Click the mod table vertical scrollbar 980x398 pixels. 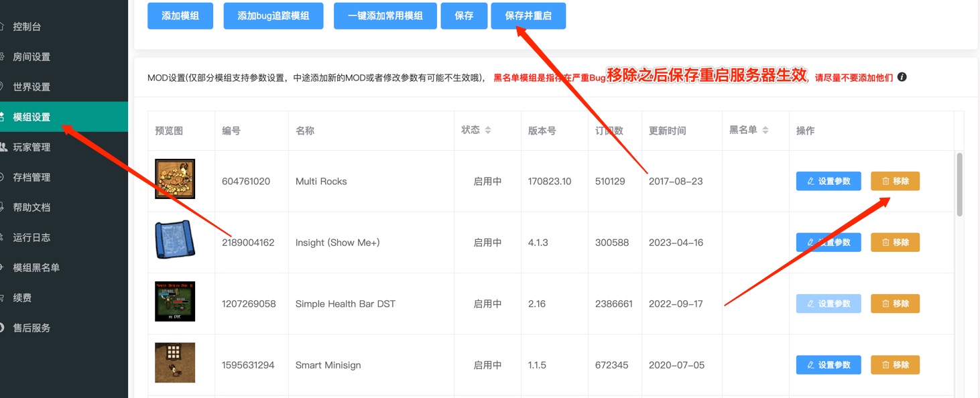click(x=959, y=184)
